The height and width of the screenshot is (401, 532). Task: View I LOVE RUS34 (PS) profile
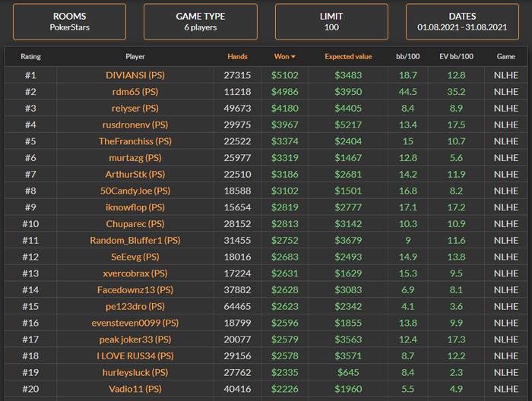[x=135, y=355]
